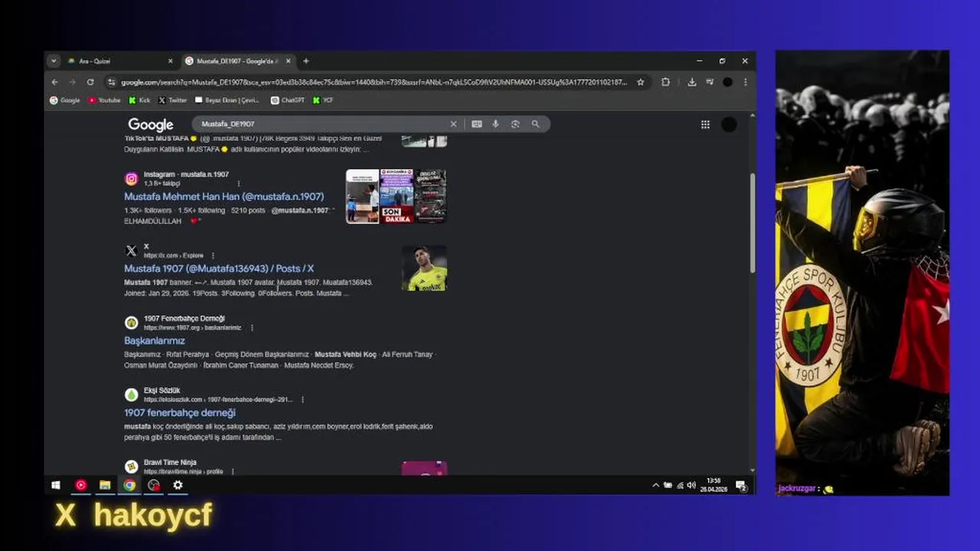Open the taskbar clock and date
This screenshot has height=551, width=980.
click(714, 485)
